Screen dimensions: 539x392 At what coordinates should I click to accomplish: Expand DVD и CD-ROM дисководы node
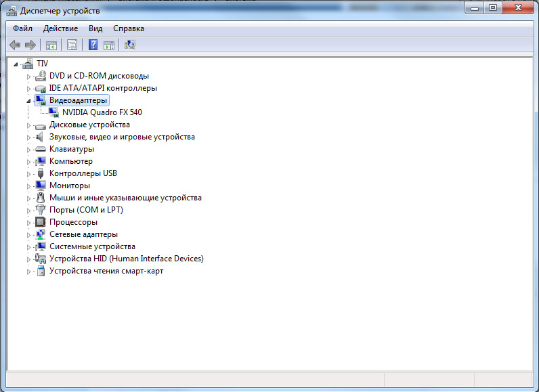coord(28,77)
